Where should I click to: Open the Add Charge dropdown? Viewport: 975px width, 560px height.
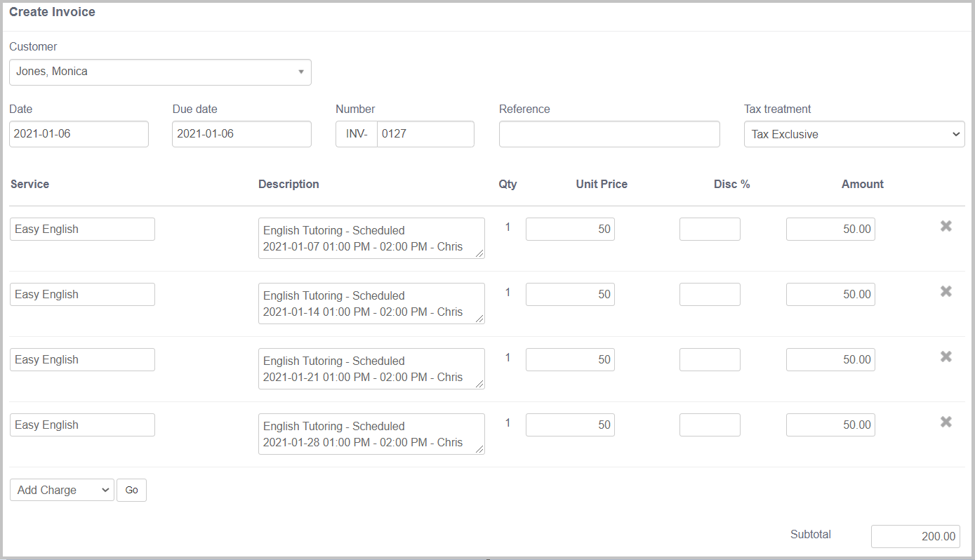point(62,490)
